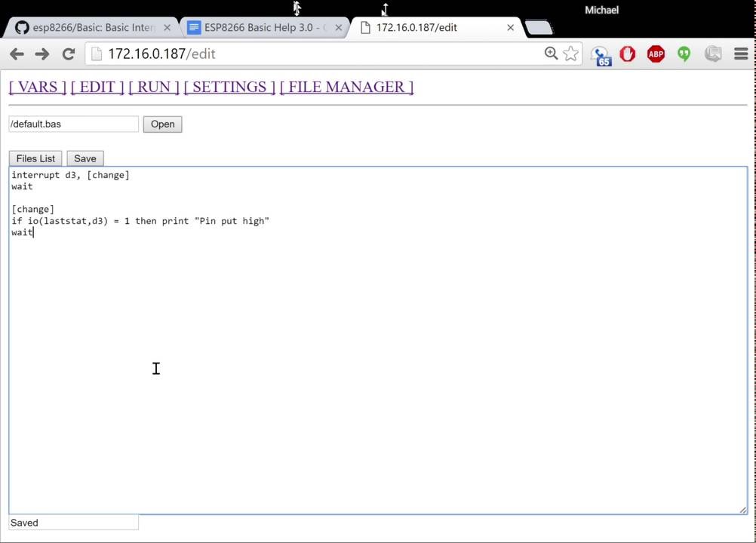
Task: Bookmark this page with the star icon
Action: pyautogui.click(x=571, y=54)
